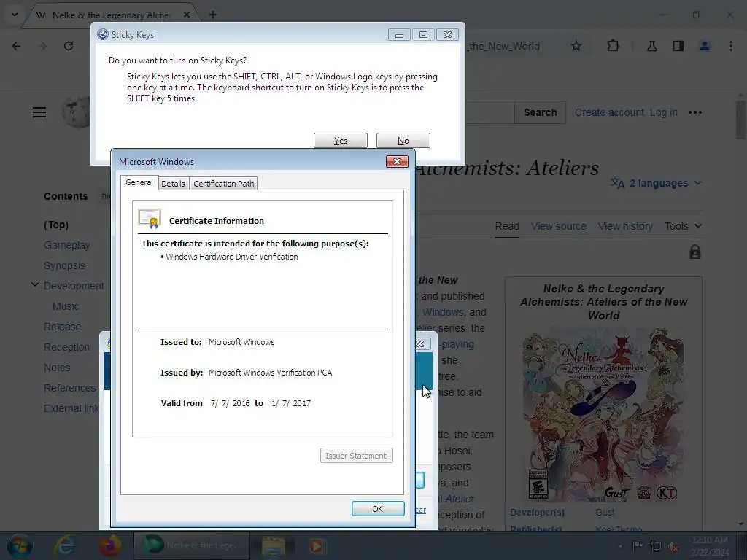747x560 pixels.
Task: Reload the current browser page
Action: click(x=69, y=46)
